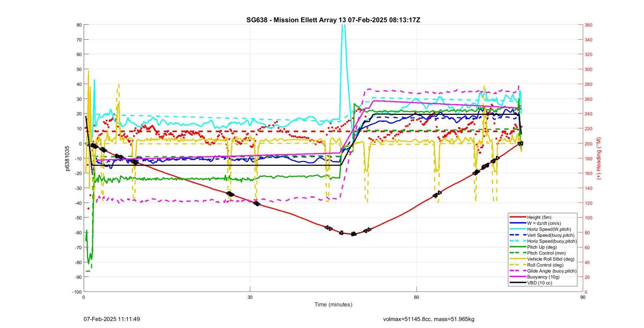
Task: Click the left axis tick label '-90'
Action: 77,277
